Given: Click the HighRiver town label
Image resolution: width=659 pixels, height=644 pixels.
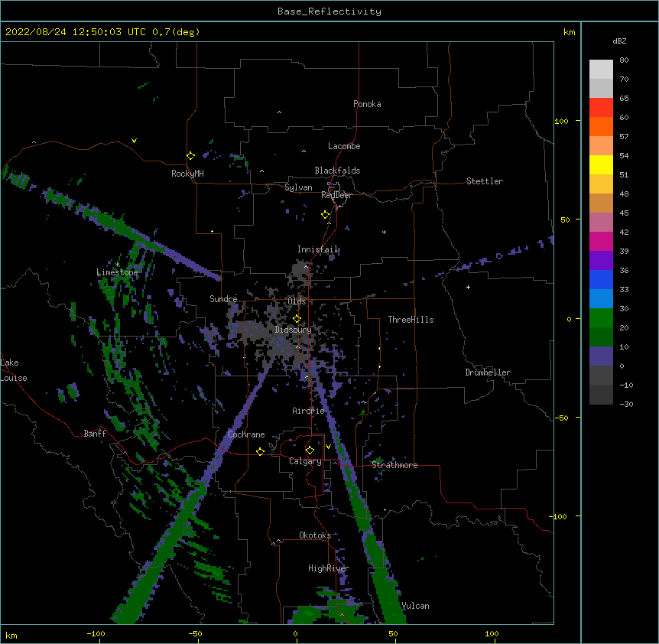Looking at the screenshot, I should coord(329,568).
